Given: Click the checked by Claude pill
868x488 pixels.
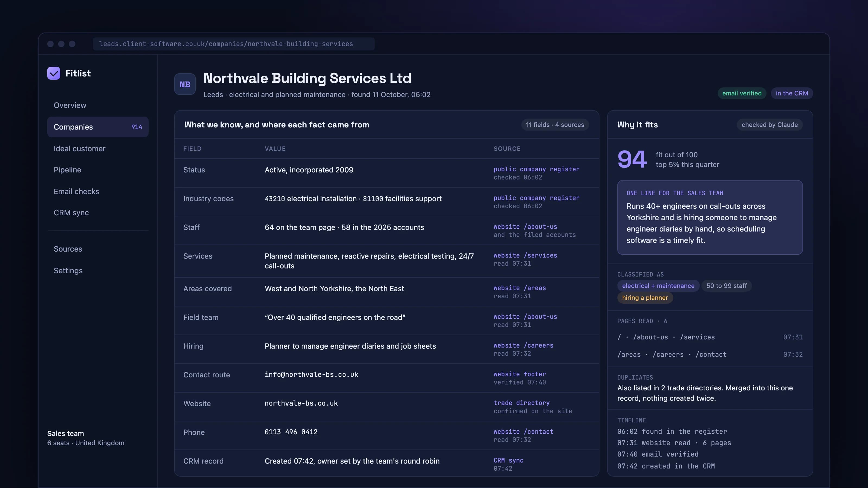Looking at the screenshot, I should [769, 125].
